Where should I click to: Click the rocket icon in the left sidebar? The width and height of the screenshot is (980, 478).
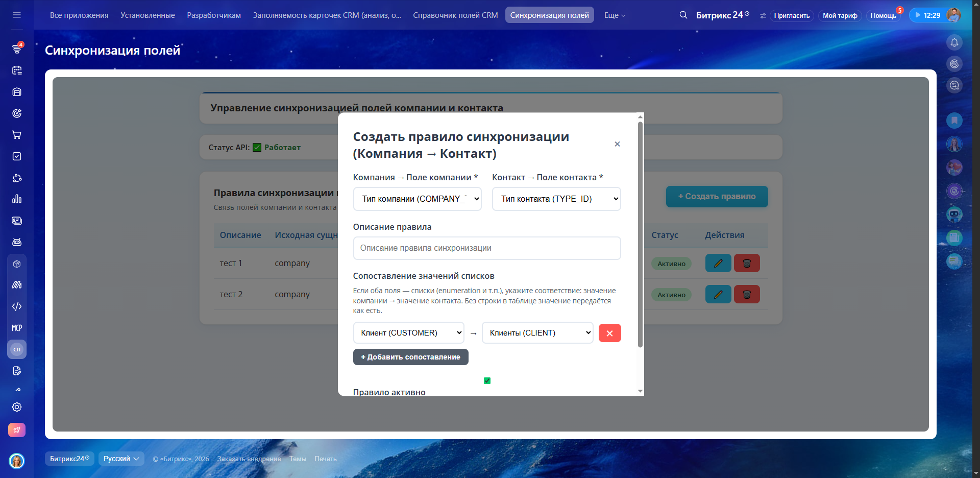click(x=17, y=430)
